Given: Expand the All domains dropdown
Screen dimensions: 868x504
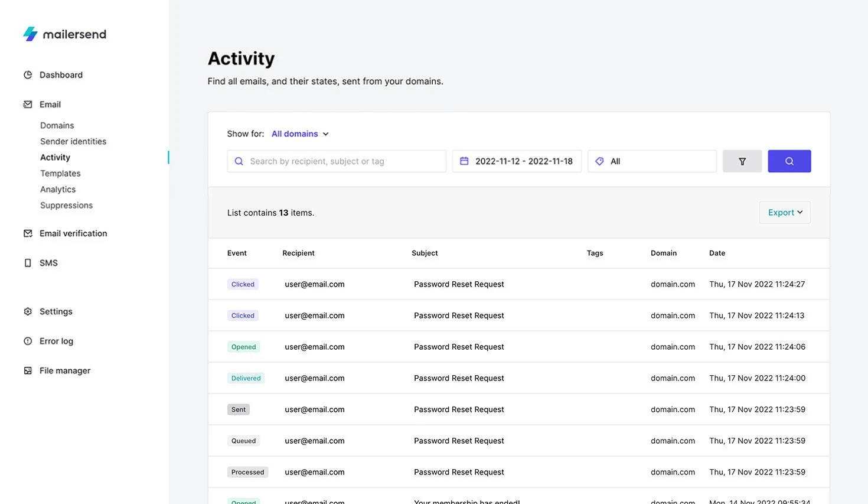Looking at the screenshot, I should click(x=299, y=134).
